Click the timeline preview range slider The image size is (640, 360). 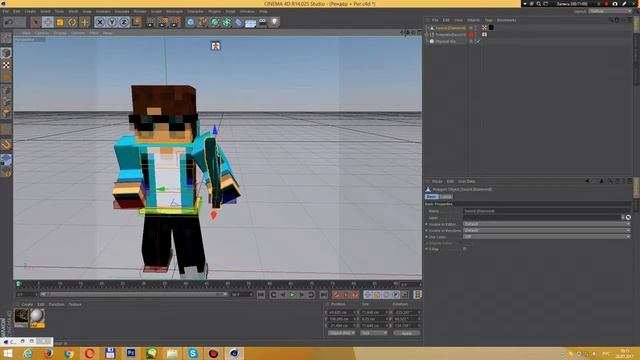click(133, 294)
